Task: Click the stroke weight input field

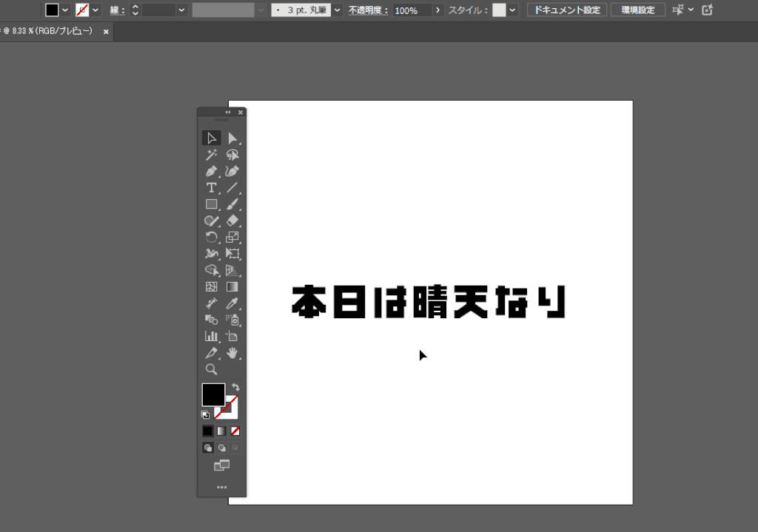Action: [x=158, y=10]
